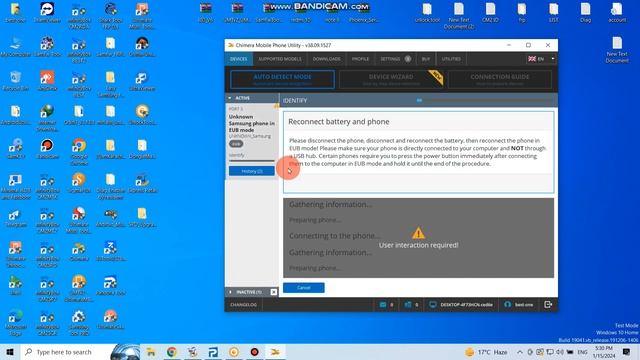640x360 pixels.
Task: Select AUTO DETECT MODE
Action: click(x=282, y=79)
